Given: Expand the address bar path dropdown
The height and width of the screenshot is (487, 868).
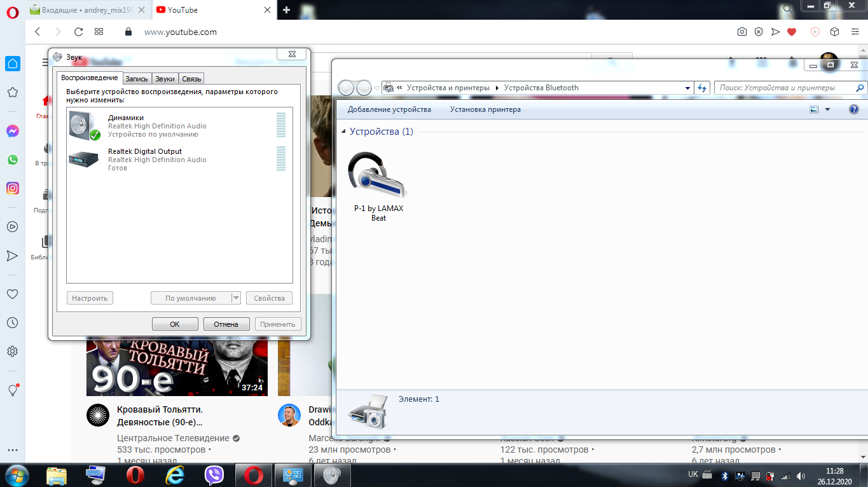Looking at the screenshot, I should tap(688, 88).
